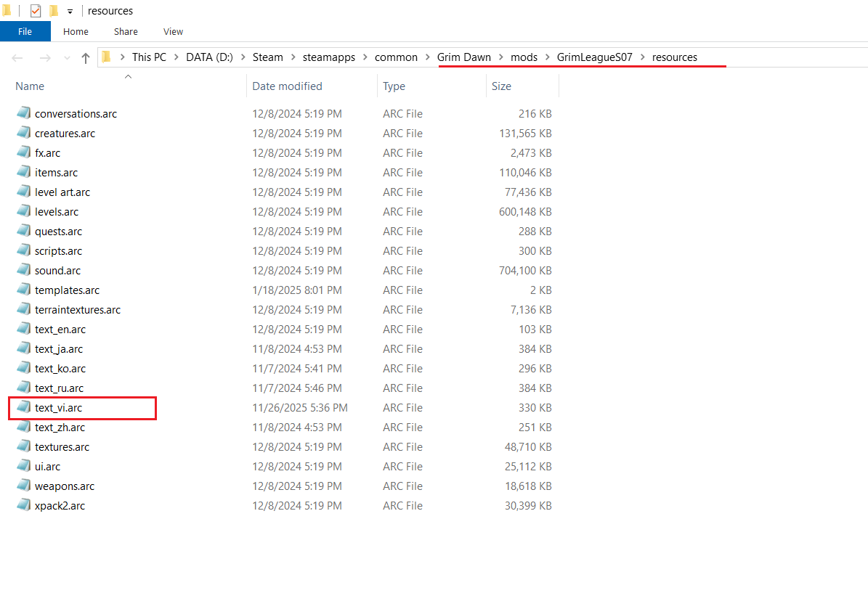Image resolution: width=868 pixels, height=601 pixels.
Task: Sort files by Size column header
Action: (x=501, y=86)
